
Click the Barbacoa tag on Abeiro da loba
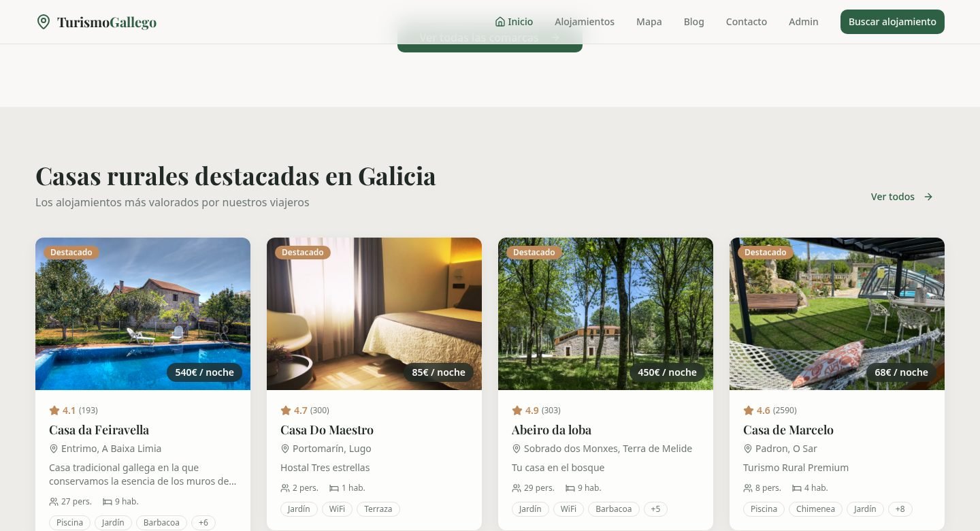tap(614, 509)
